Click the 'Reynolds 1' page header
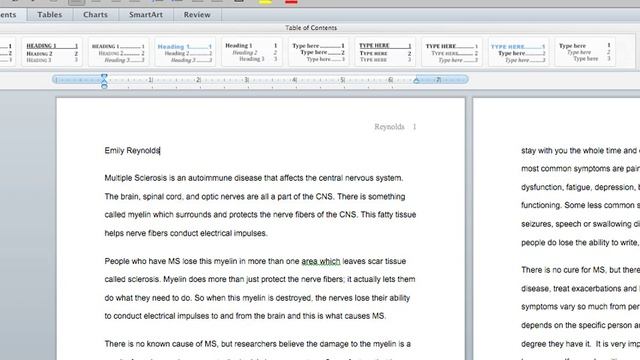Image resolution: width=640 pixels, height=360 pixels. pos(395,127)
